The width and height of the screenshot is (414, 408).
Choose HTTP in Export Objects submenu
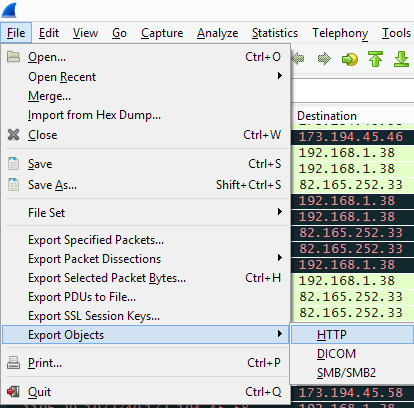pyautogui.click(x=353, y=335)
